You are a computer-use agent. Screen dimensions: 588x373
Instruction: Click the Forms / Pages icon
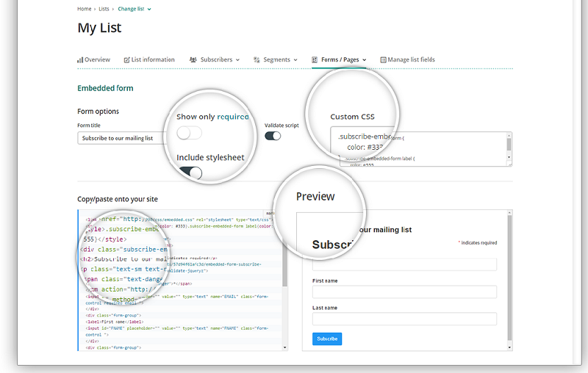[x=315, y=60]
